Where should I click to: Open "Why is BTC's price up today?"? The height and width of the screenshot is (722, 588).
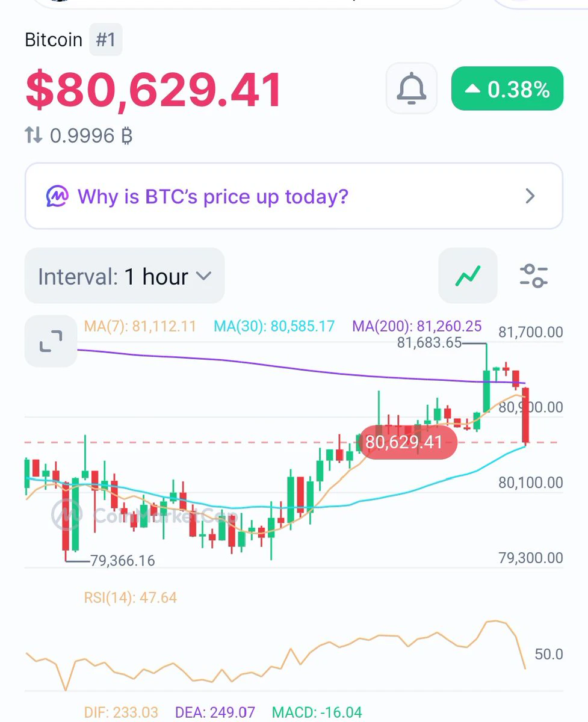click(x=213, y=196)
